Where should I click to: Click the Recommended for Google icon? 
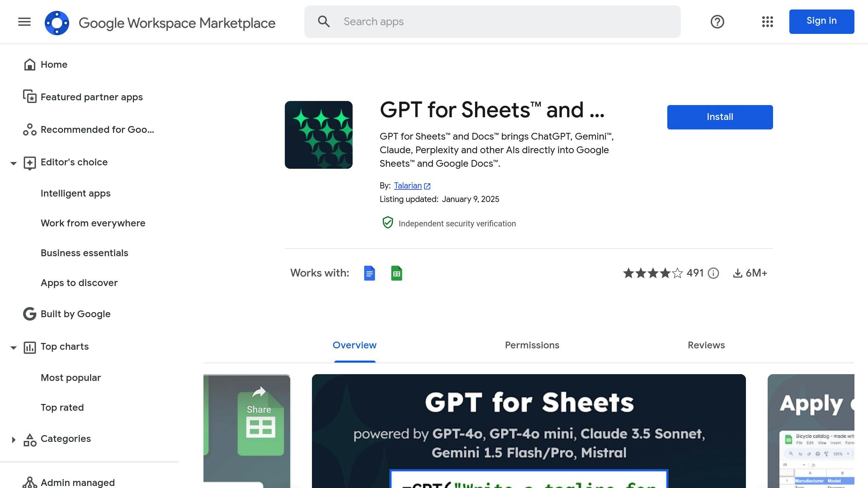tap(29, 129)
